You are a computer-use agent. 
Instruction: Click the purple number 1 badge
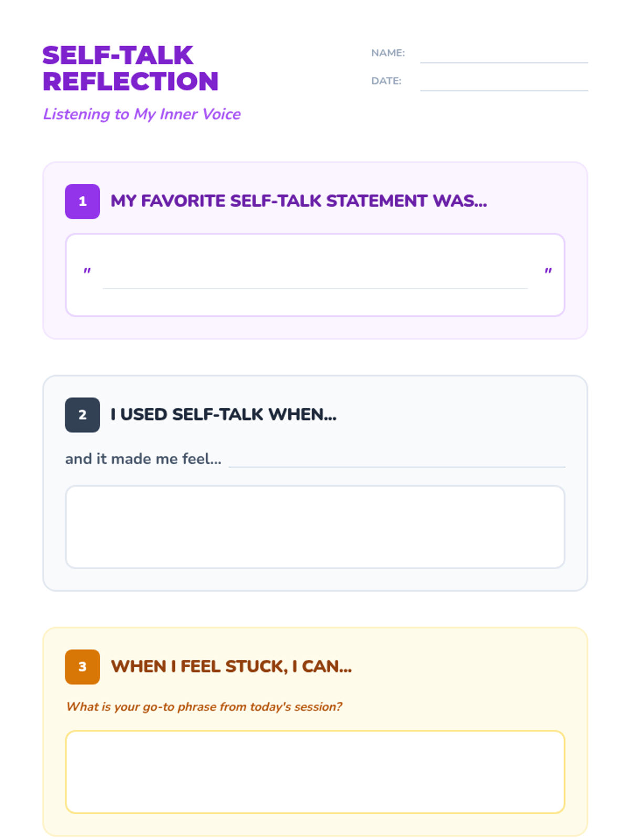[82, 201]
